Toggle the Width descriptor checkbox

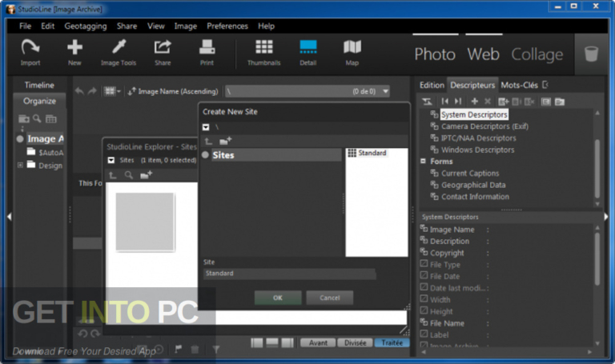[424, 298]
